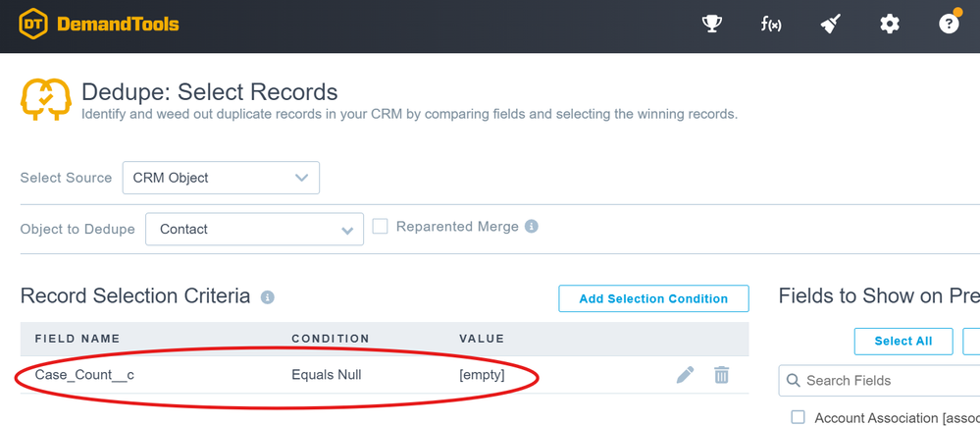The height and width of the screenshot is (426, 980).
Task: Click the trophy icon in header
Action: pos(712,24)
